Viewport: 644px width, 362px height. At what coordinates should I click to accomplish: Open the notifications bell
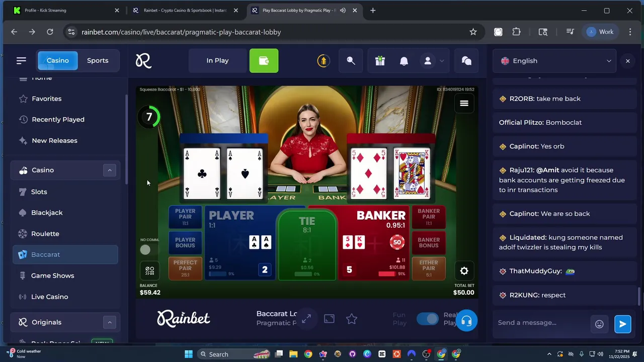click(404, 61)
